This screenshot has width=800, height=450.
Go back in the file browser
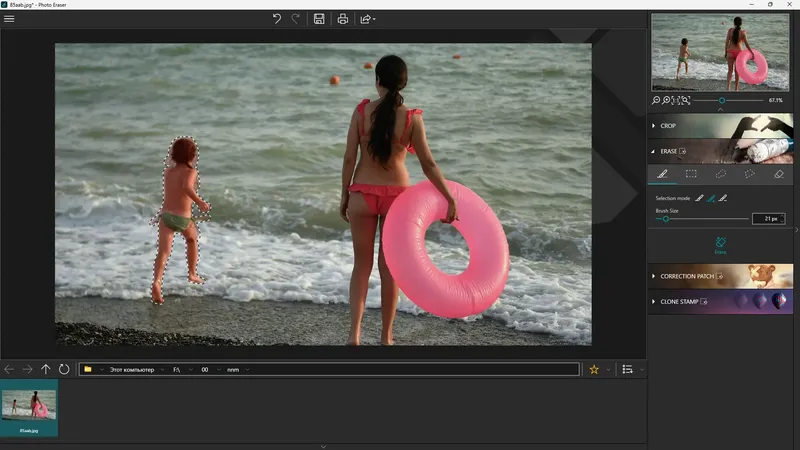point(9,369)
